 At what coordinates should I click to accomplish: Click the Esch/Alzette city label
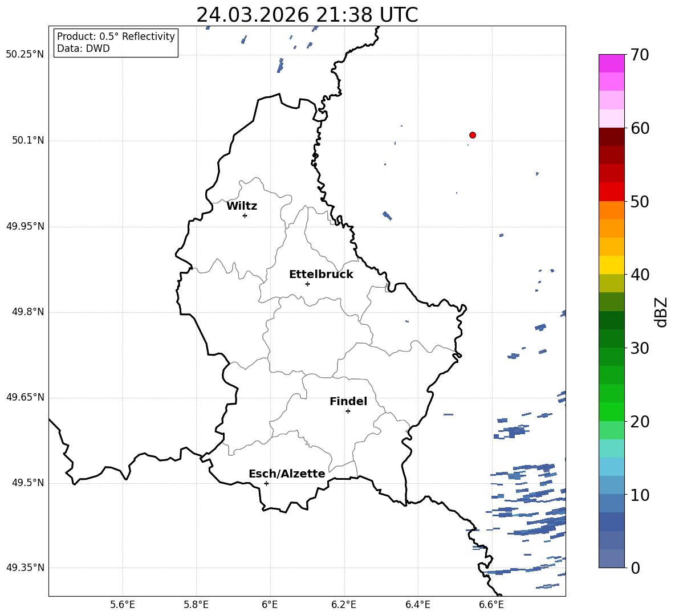point(287,474)
